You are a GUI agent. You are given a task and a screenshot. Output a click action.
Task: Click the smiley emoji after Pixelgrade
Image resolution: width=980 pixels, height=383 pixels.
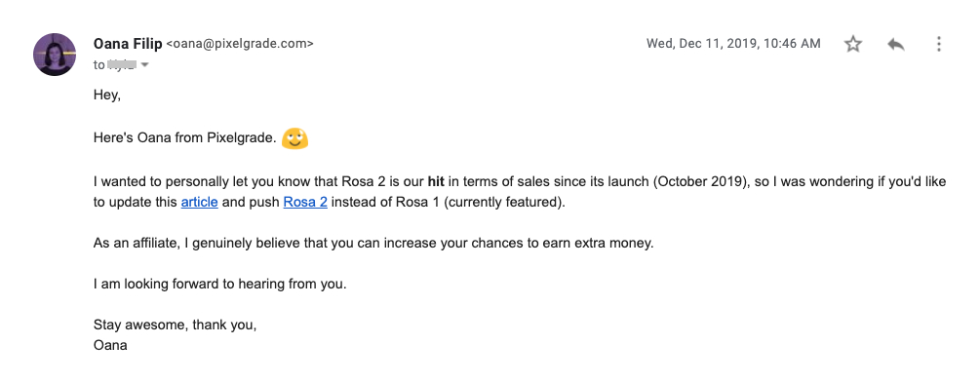pos(294,138)
